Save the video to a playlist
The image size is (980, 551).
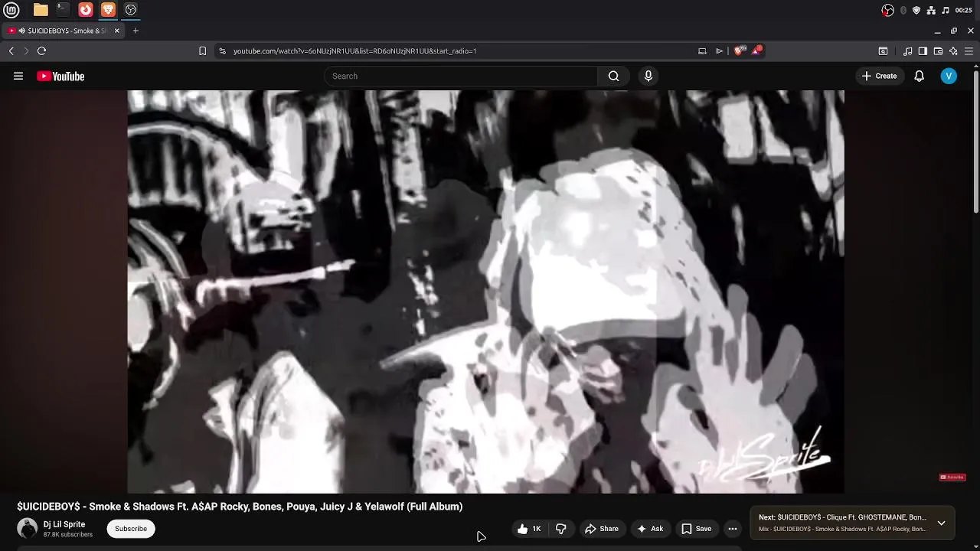(697, 529)
